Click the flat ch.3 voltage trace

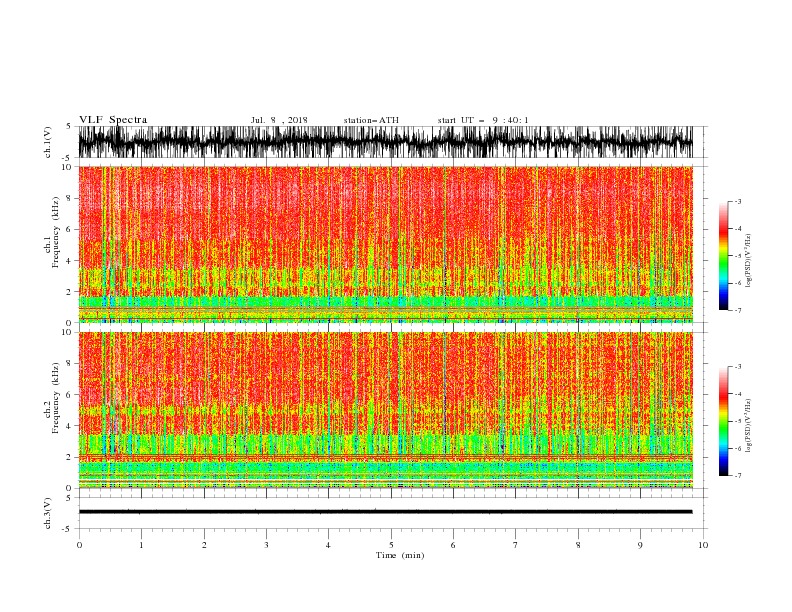click(x=385, y=512)
